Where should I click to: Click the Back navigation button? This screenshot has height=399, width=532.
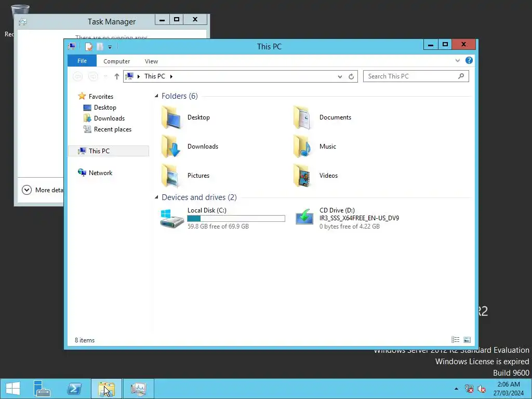click(x=78, y=76)
